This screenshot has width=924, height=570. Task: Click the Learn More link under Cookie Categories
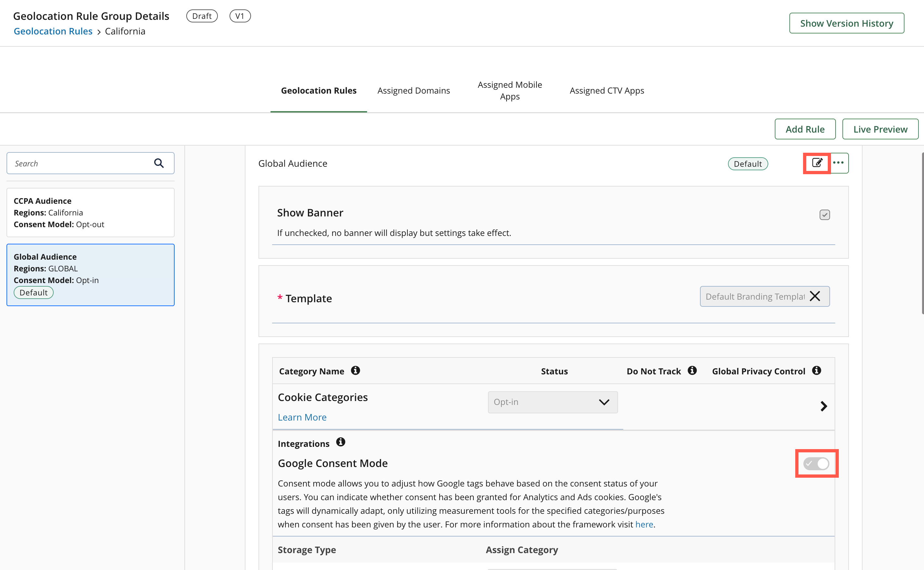point(302,417)
